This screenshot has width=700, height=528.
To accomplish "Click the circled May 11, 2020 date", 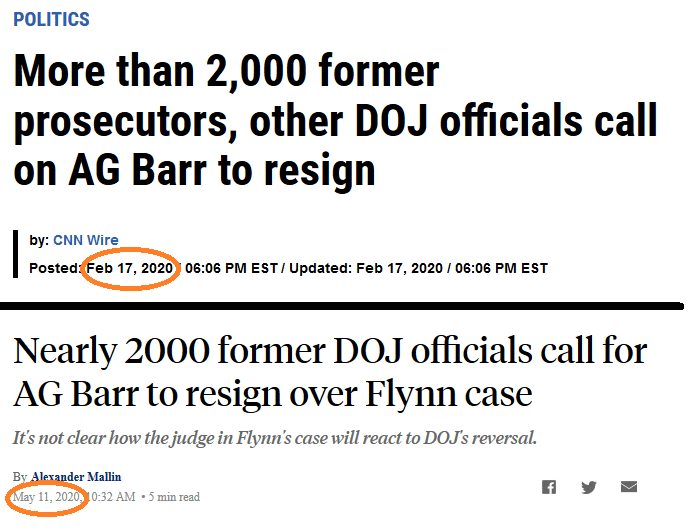I will 47,497.
